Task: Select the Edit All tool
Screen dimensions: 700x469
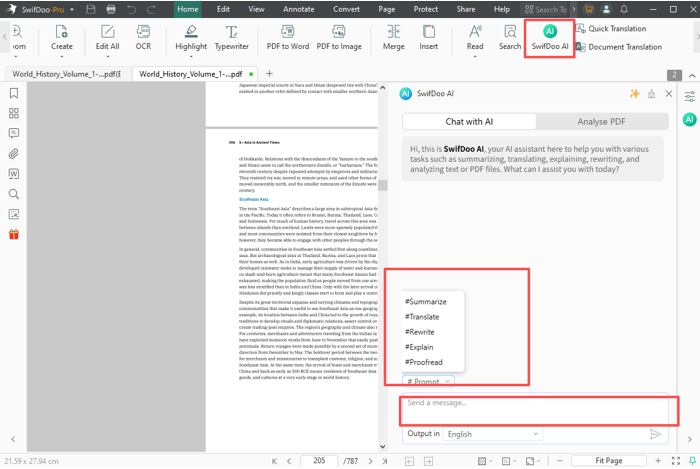Action: pos(107,38)
